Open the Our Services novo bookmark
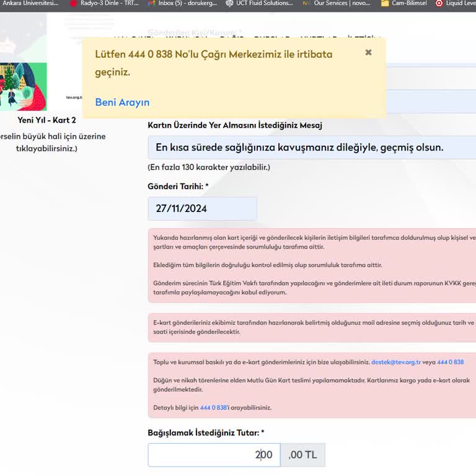Screen dimensions: 476x476 pos(337,3)
